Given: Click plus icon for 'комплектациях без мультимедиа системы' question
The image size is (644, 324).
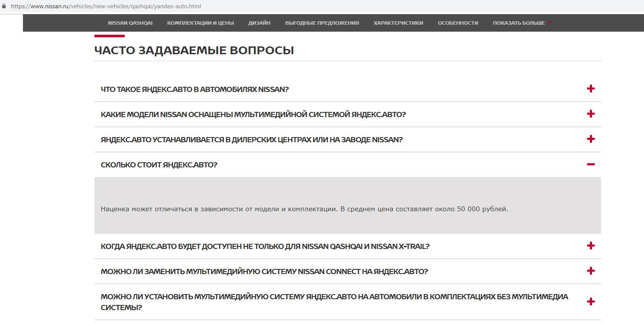Looking at the screenshot, I should click(x=591, y=302).
